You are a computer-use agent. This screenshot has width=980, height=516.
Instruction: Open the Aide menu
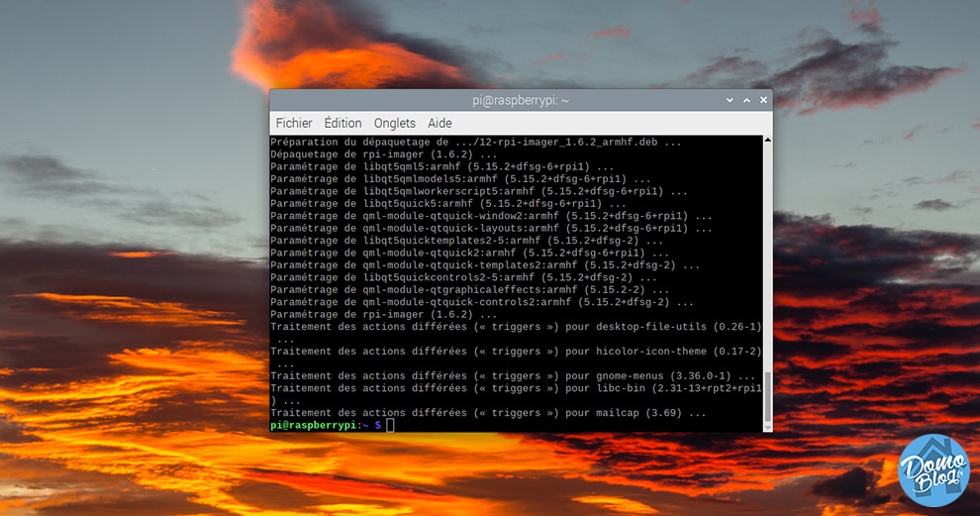click(440, 123)
